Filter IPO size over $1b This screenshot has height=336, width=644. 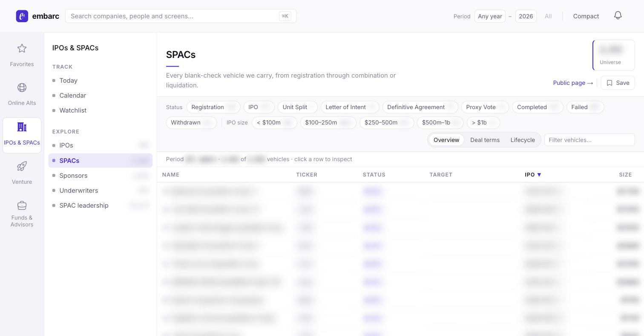pyautogui.click(x=483, y=122)
